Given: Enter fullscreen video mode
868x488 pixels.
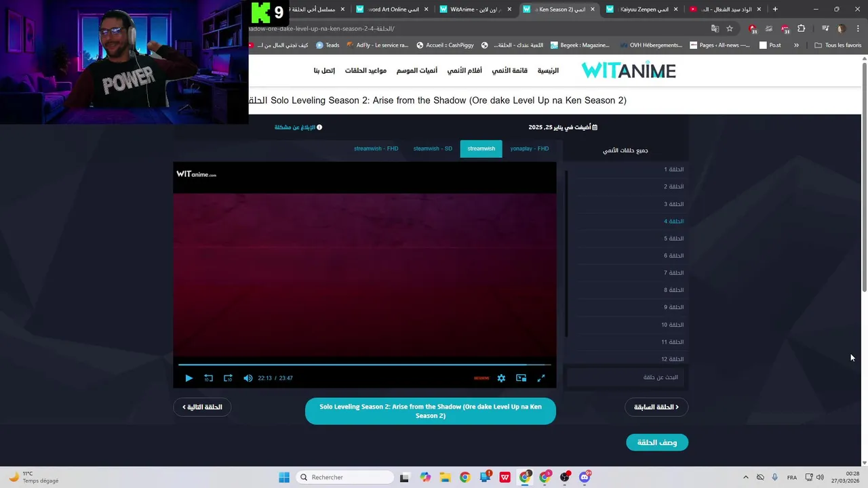Looking at the screenshot, I should pyautogui.click(x=541, y=378).
